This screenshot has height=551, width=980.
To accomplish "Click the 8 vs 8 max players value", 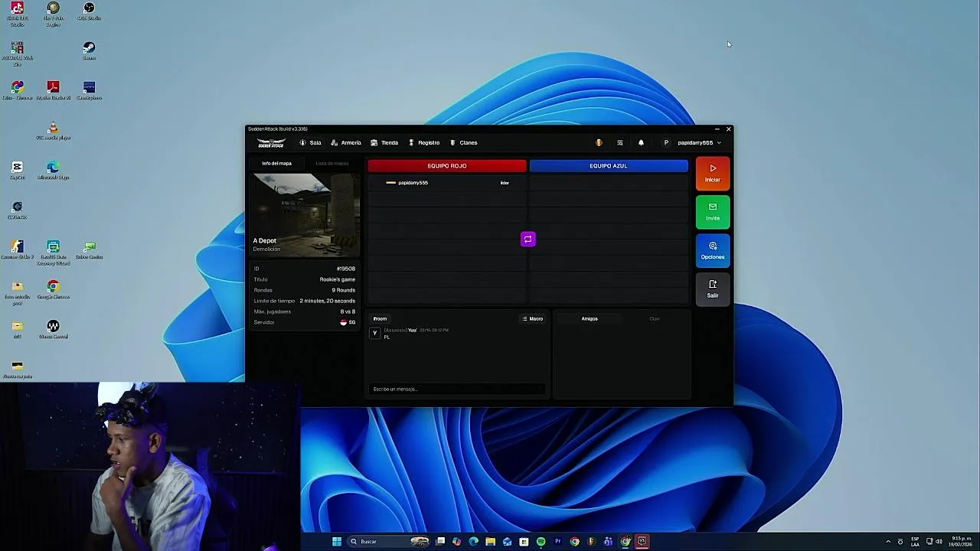I will pos(348,311).
